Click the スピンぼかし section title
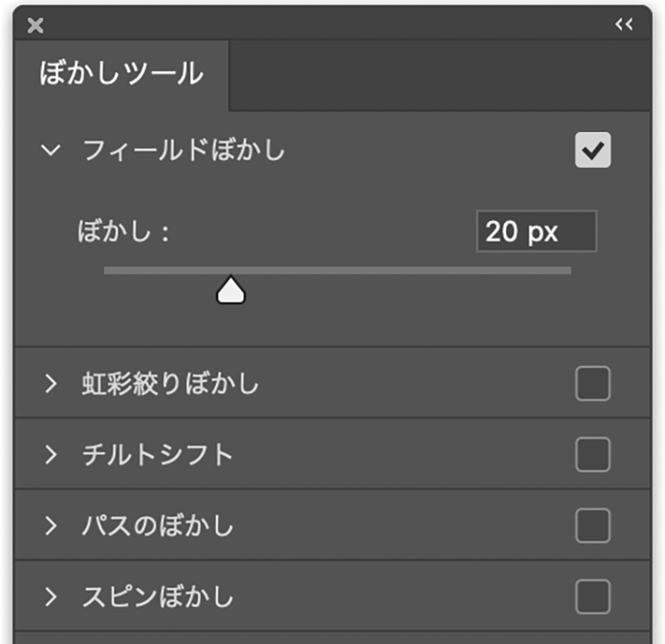The height and width of the screenshot is (644, 665). click(x=157, y=595)
